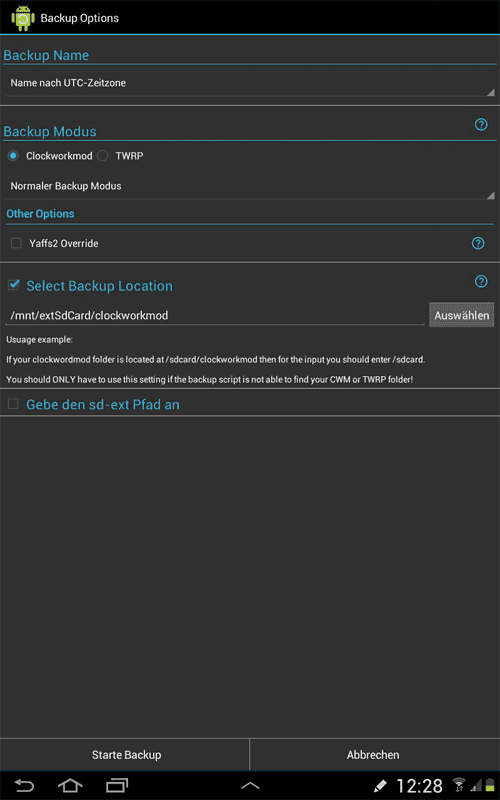Select the TWRP radio button
Viewport: 500px width, 800px height.
103,156
